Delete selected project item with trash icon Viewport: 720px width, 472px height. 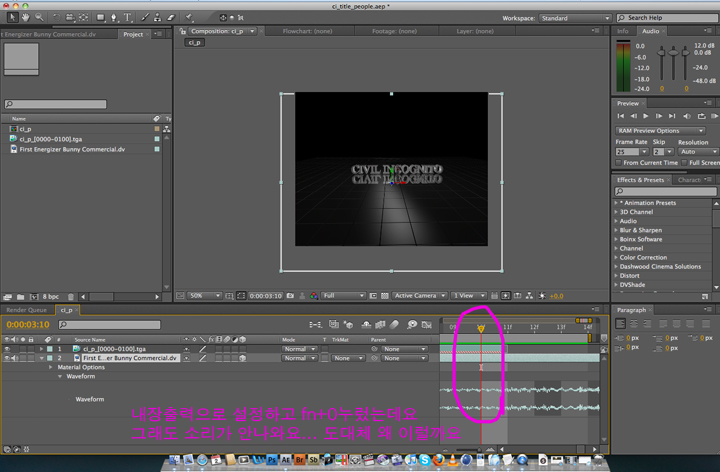click(x=71, y=297)
